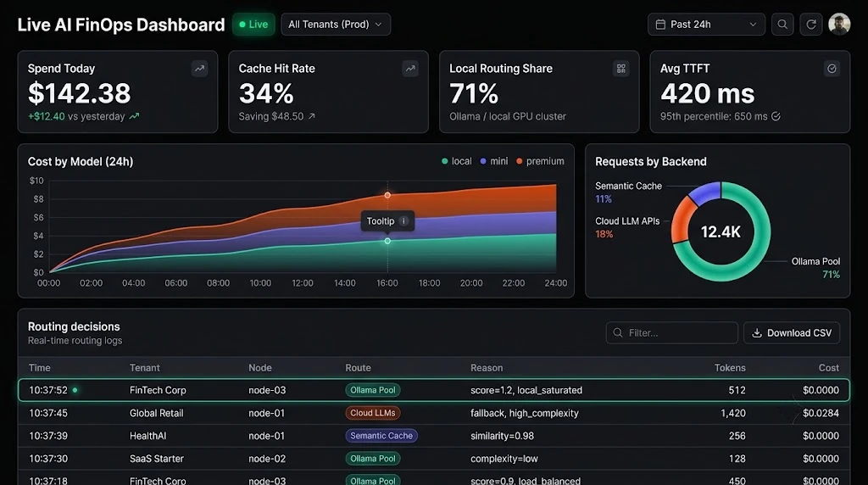Click reason score=1.2, local_saturated
Image resolution: width=868 pixels, height=485 pixels.
click(x=526, y=390)
